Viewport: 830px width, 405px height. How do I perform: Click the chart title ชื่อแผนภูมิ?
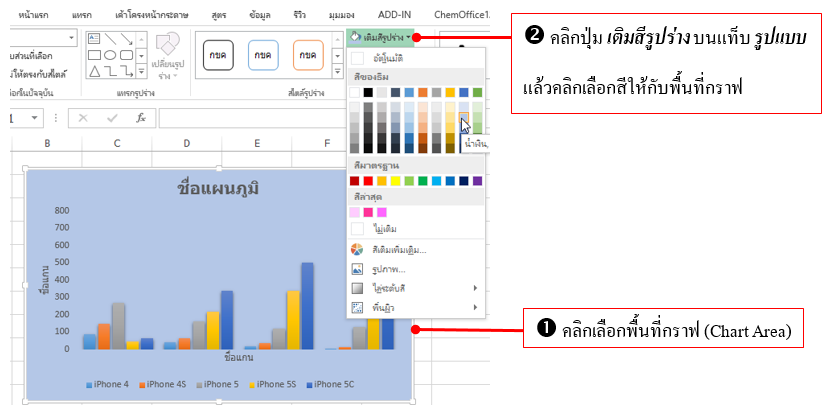219,189
